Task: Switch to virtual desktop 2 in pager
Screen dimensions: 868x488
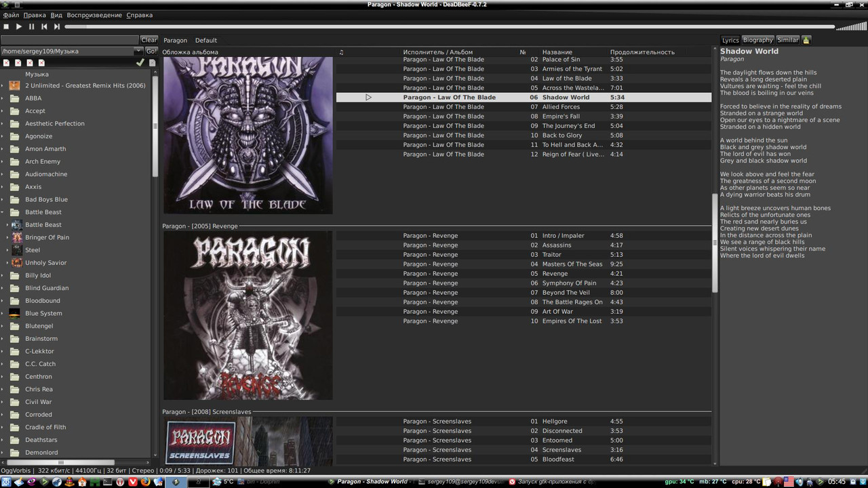Action: point(199,482)
